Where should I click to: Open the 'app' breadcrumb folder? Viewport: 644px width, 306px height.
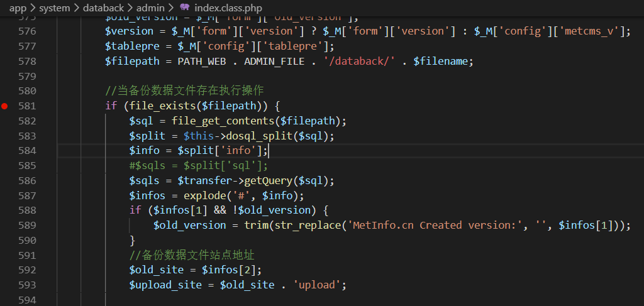tap(18, 8)
